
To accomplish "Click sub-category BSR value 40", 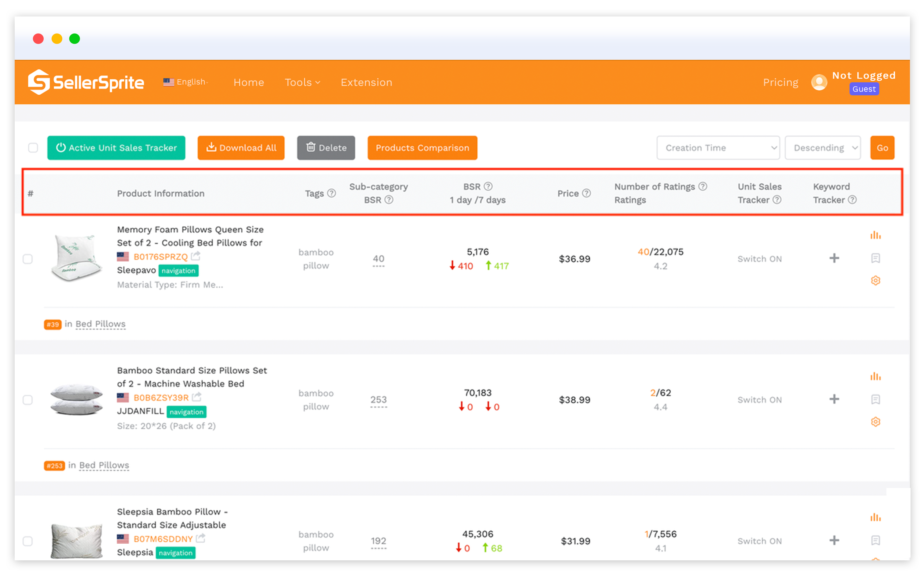I will tap(378, 259).
